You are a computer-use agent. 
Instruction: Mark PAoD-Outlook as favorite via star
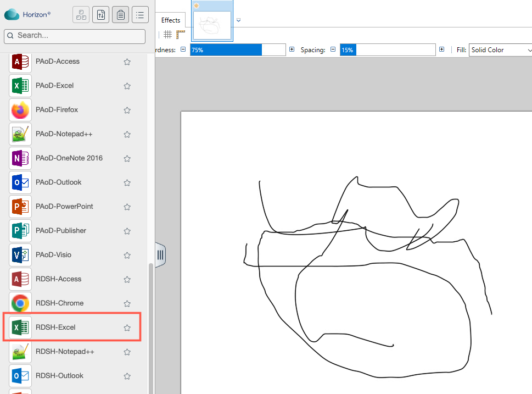127,183
